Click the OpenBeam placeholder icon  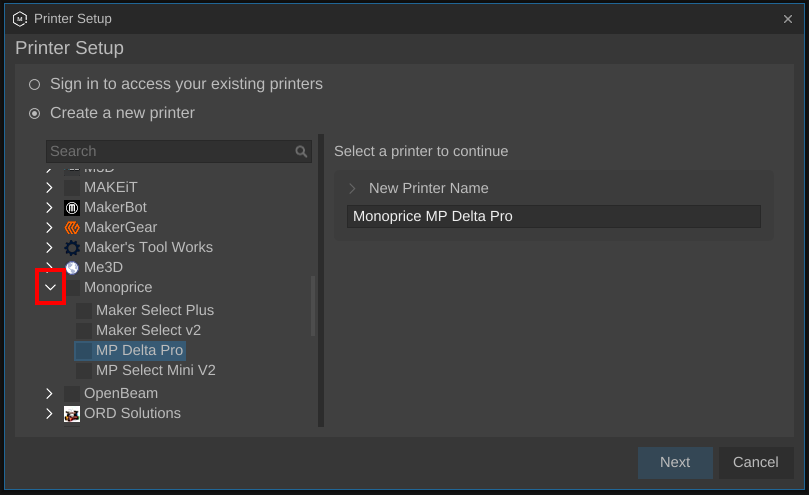[72, 393]
